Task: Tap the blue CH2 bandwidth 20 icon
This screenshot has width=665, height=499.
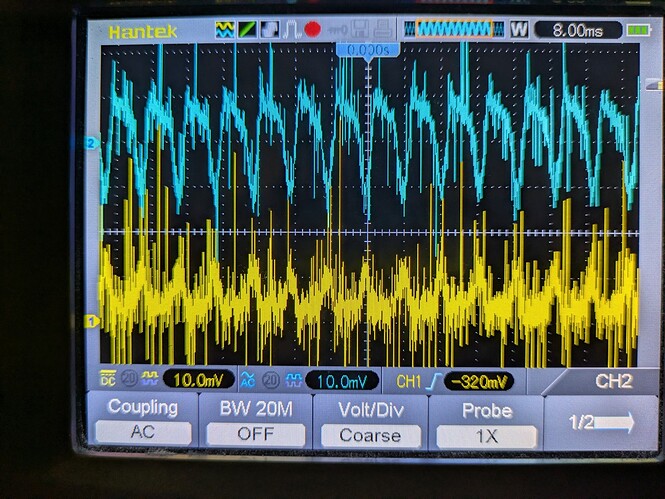Action: [x=271, y=380]
